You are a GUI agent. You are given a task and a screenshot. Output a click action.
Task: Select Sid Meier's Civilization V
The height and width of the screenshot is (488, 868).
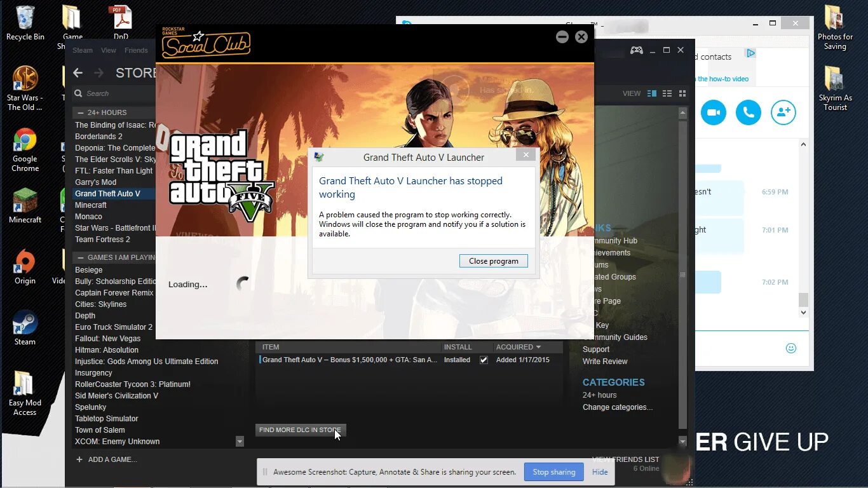coord(117,396)
